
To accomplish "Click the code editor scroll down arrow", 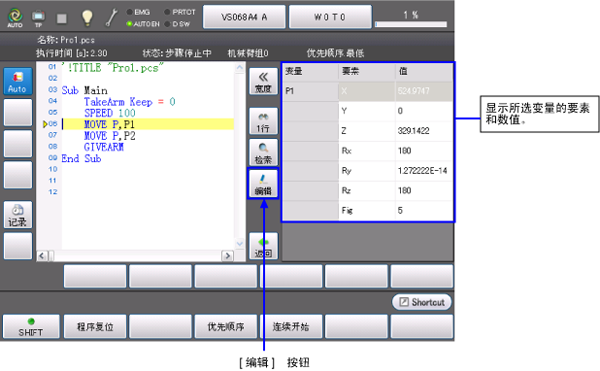I will [x=240, y=243].
